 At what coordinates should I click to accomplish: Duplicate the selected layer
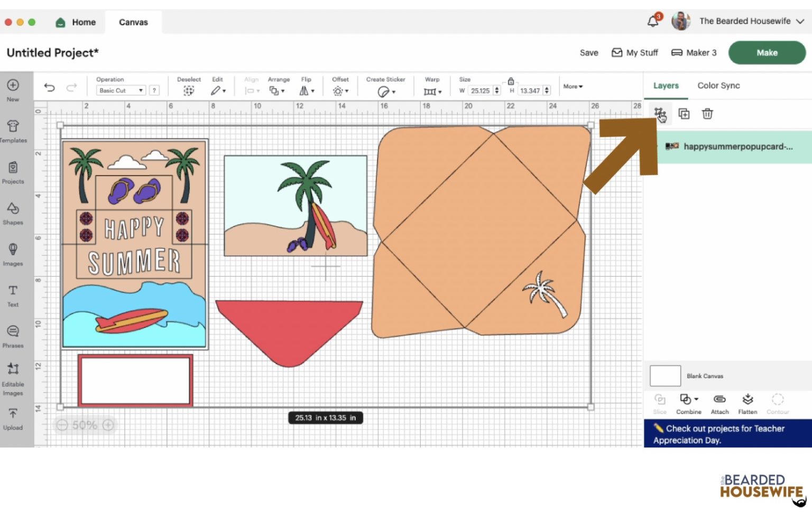[x=684, y=114]
